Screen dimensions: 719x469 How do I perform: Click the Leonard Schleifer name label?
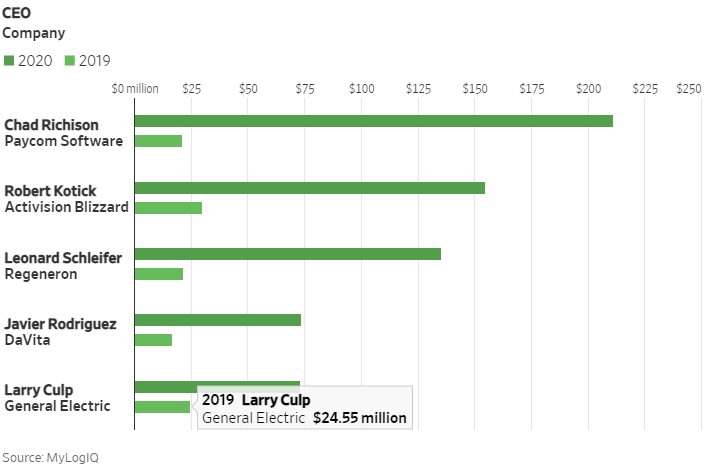click(63, 258)
